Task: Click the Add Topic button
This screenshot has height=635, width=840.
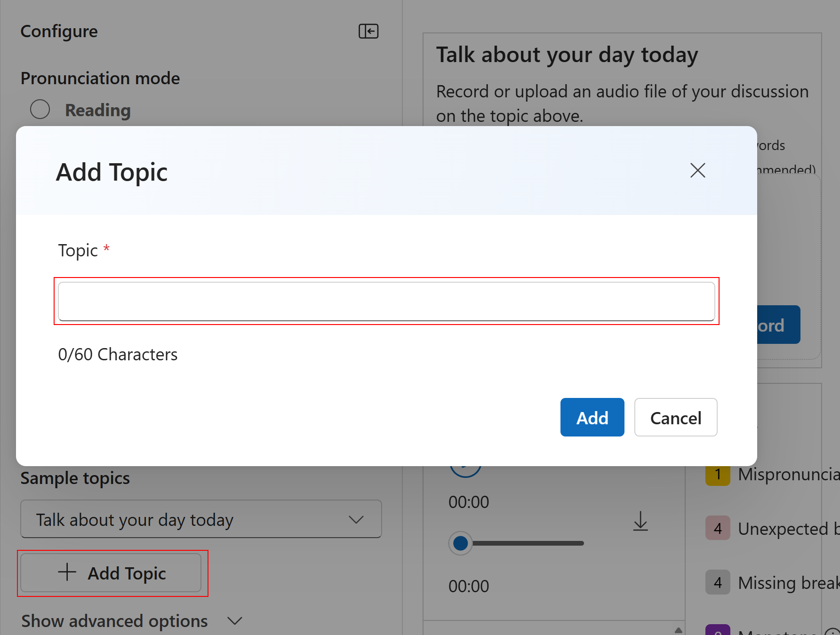Action: point(112,573)
